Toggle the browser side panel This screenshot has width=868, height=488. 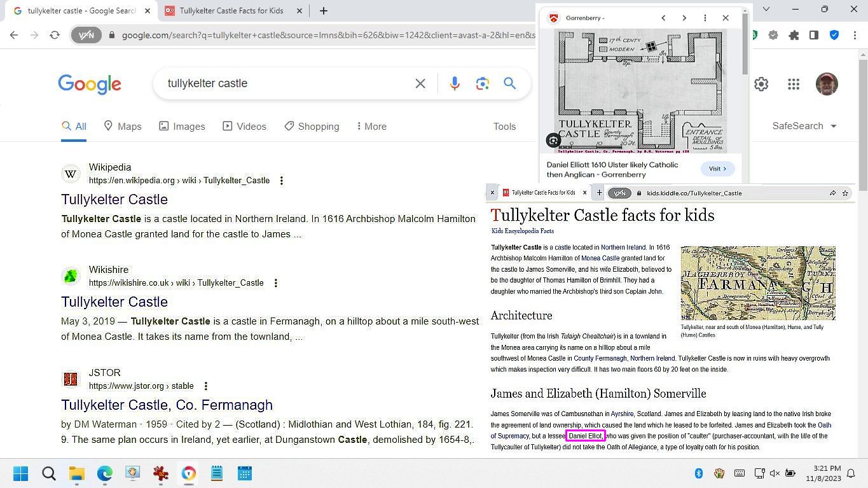(x=814, y=35)
